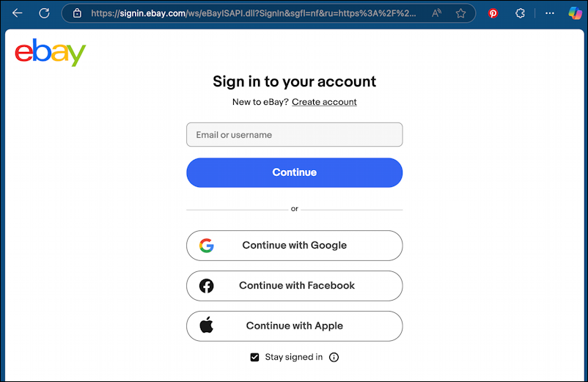View site info via the lock icon
This screenshot has height=382, width=588.
(77, 13)
